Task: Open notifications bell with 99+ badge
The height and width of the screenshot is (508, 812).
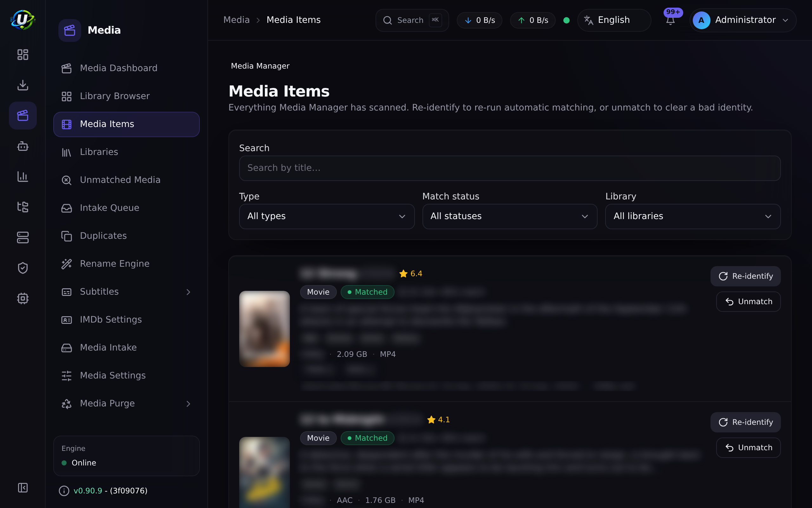Action: pos(671,20)
